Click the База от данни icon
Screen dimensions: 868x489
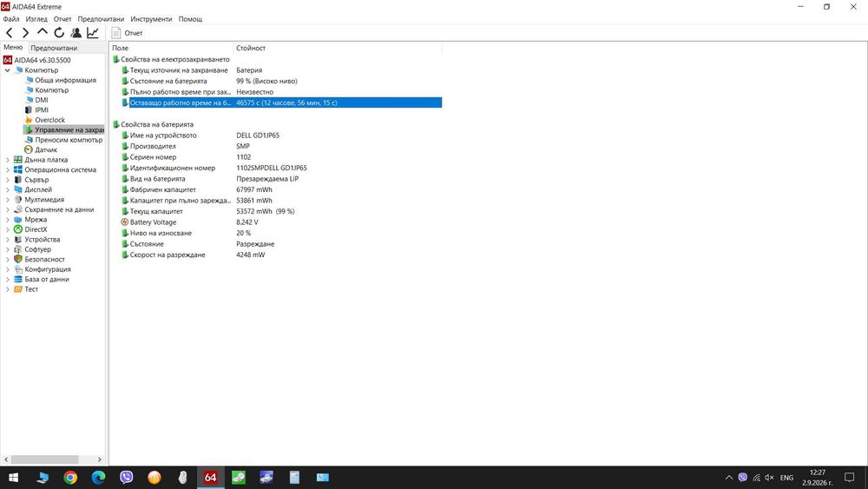pyautogui.click(x=18, y=280)
